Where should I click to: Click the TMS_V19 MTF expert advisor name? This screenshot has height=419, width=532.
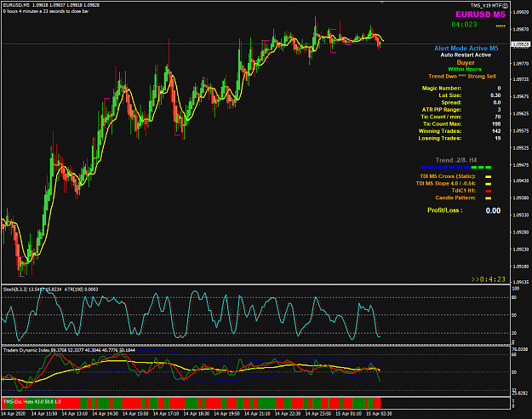coord(486,5)
